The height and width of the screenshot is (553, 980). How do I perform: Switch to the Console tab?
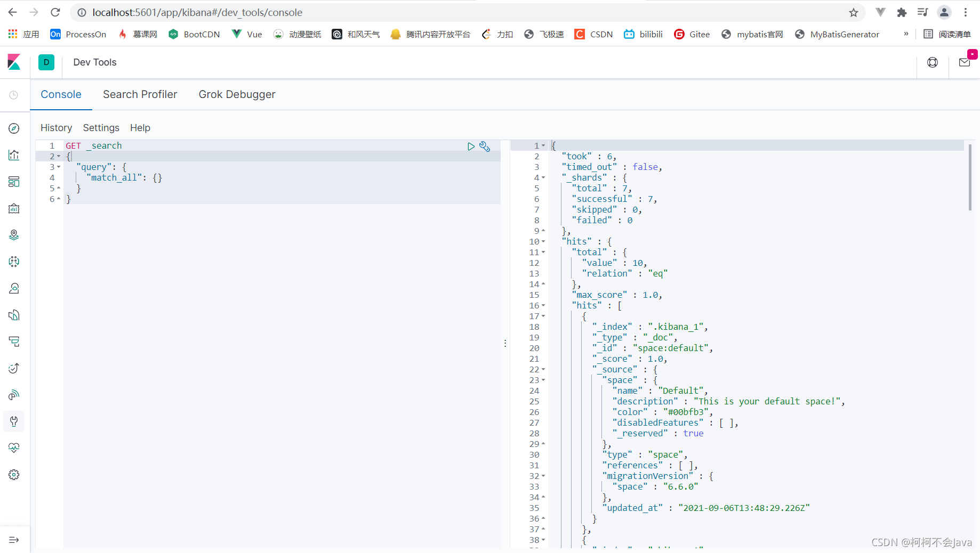tap(61, 94)
